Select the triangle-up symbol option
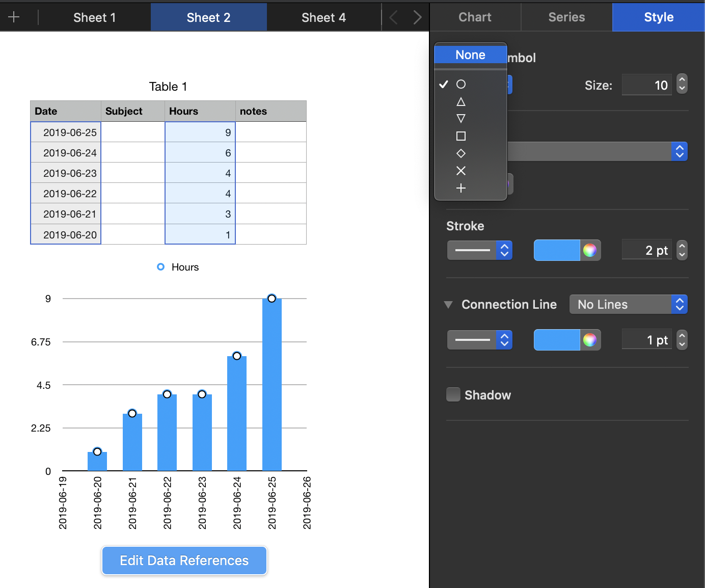This screenshot has width=705, height=588. tap(470, 102)
